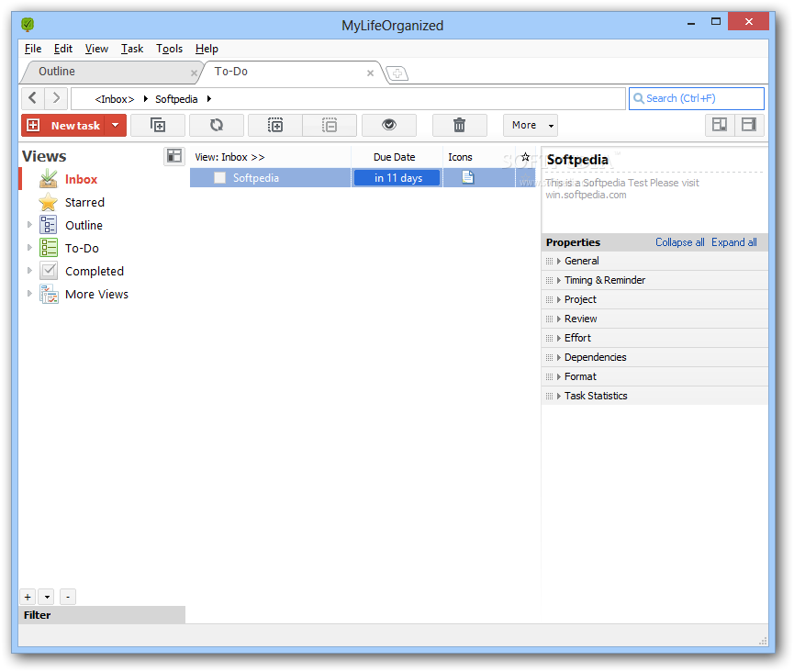Click the arrow after Softpedia breadcrumb
Screen dimensions: 794x672
point(208,99)
